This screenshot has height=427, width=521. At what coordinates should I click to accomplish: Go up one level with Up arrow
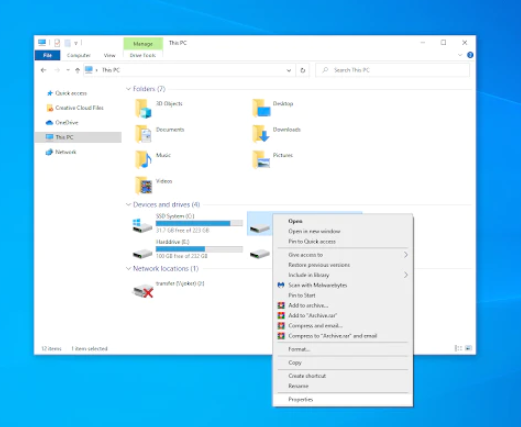(77, 70)
